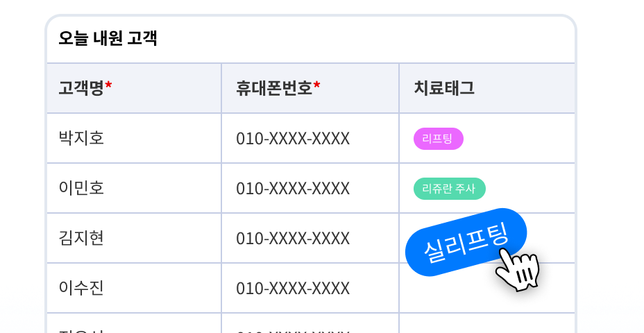Click 김지현's phone number cell
644x333 pixels.
[x=310, y=238]
